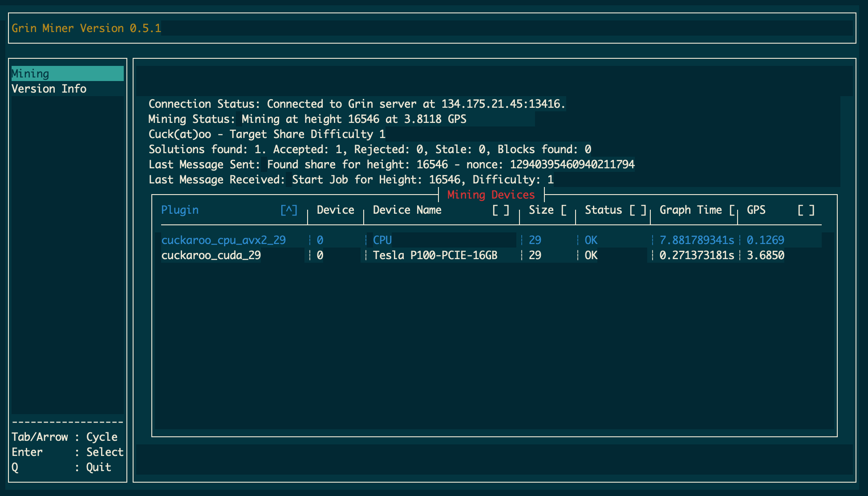The width and height of the screenshot is (868, 496).
Task: Select the Mining menu item
Action: (x=67, y=73)
